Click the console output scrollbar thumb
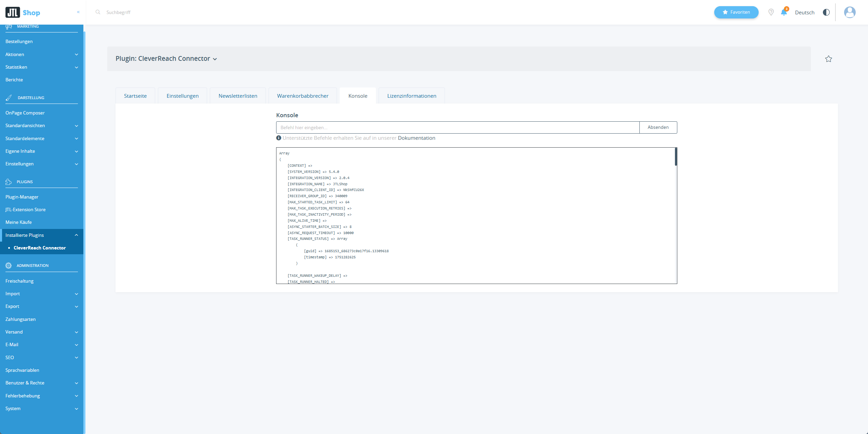Viewport: 868px width, 434px height. point(676,157)
